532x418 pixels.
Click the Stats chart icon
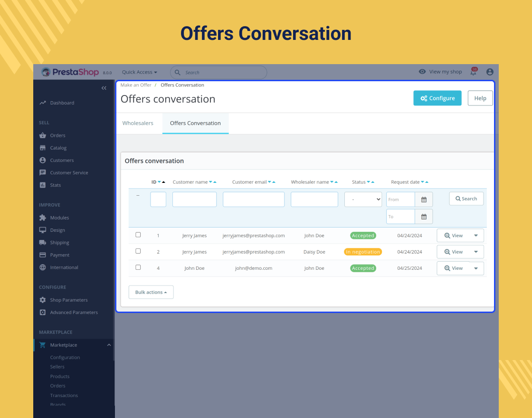pyautogui.click(x=42, y=185)
